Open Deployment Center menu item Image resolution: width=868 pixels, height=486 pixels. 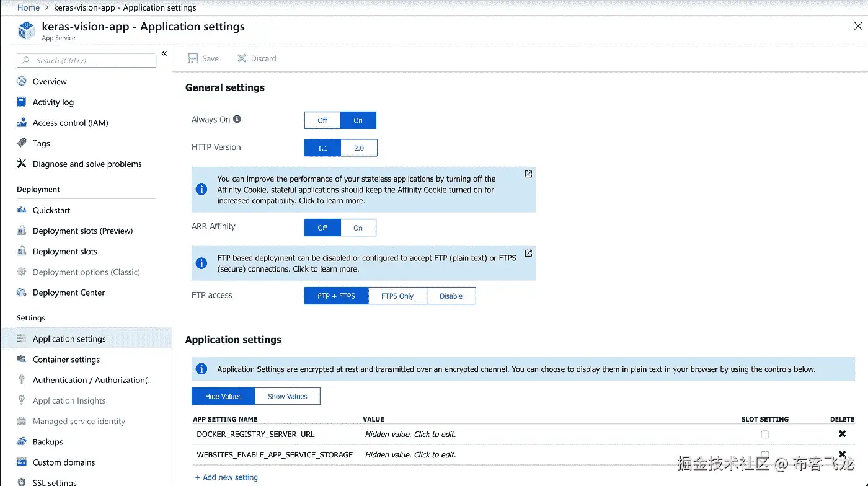(x=69, y=293)
